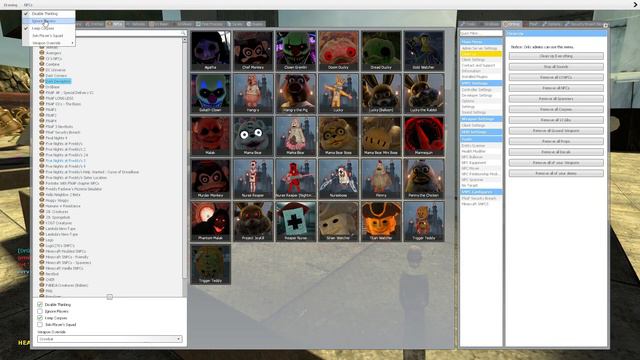The width and height of the screenshot is (640, 360).
Task: Click the Remove all of your Weapons button
Action: 556,162
